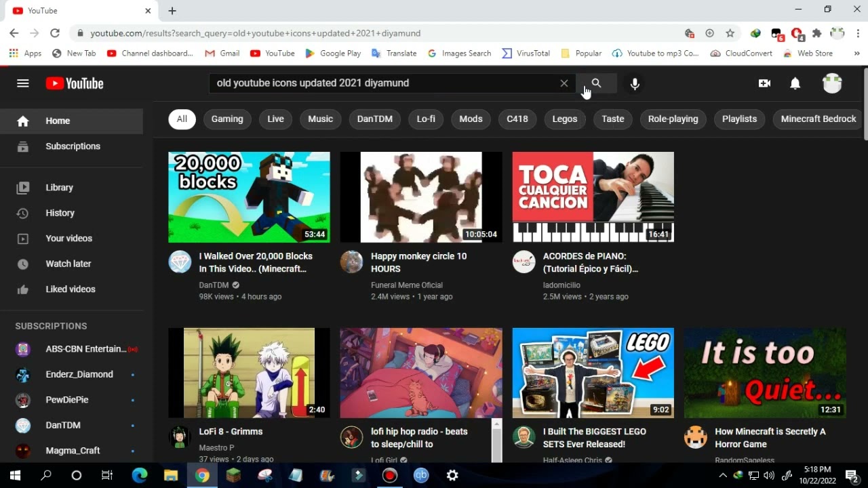This screenshot has width=868, height=488.
Task: Filter by Gaming chip
Action: pyautogui.click(x=227, y=119)
